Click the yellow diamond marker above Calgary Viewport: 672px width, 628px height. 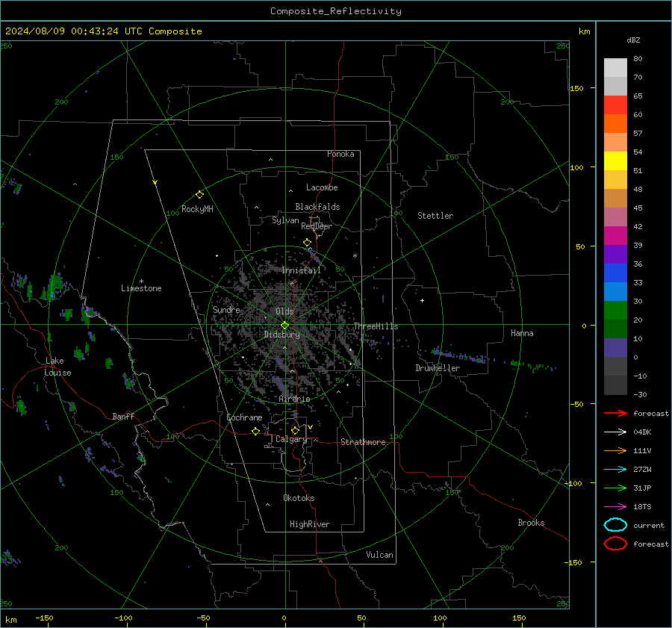click(295, 430)
